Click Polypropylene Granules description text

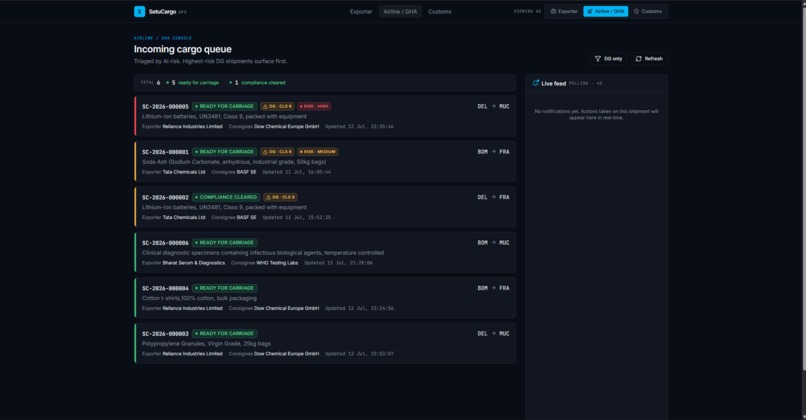point(206,344)
